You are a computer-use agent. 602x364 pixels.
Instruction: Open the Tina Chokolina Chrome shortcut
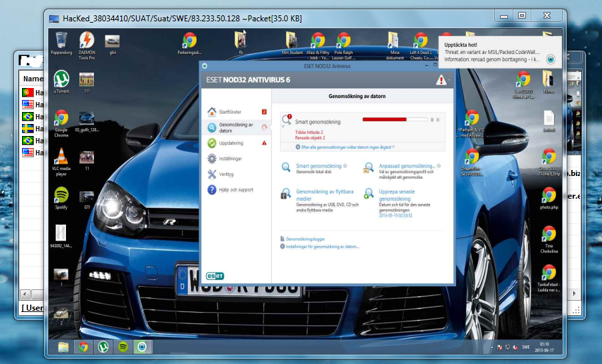(x=549, y=239)
